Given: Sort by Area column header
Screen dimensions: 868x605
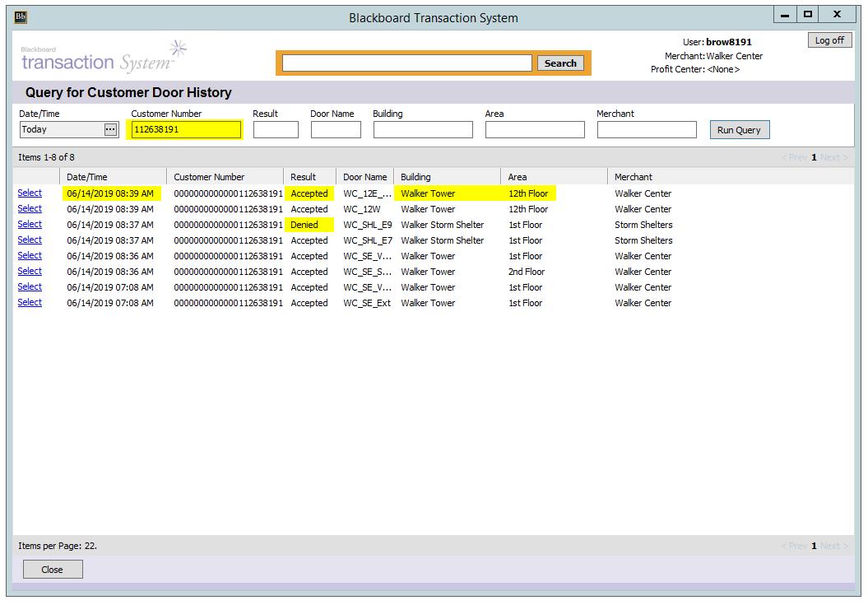Looking at the screenshot, I should (555, 177).
